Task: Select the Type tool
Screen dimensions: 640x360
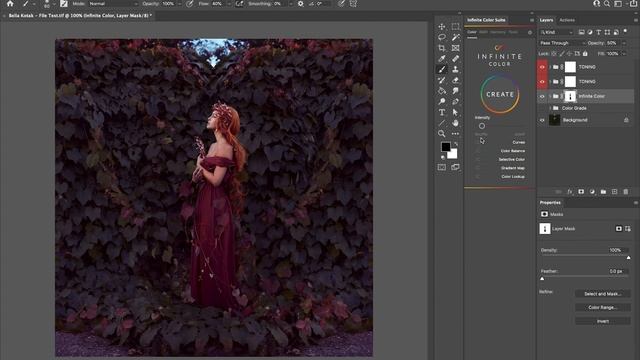Action: [x=442, y=112]
